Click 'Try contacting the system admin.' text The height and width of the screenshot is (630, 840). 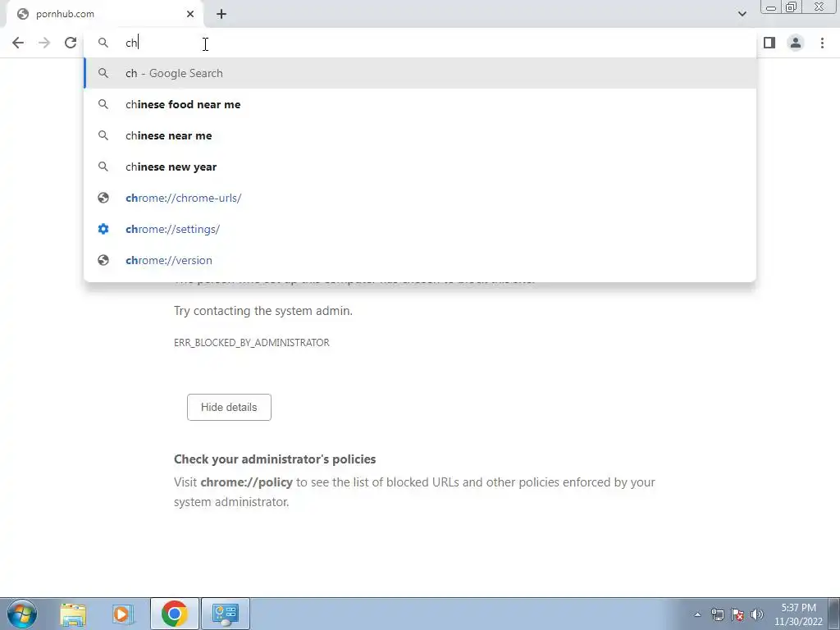click(x=263, y=311)
